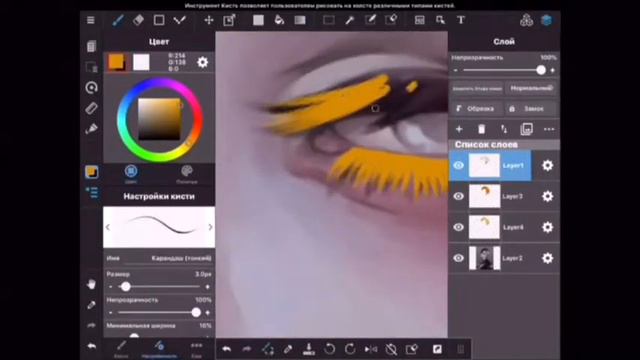Open the Нормальный blend mode dropdown
The image size is (640, 360).
531,88
